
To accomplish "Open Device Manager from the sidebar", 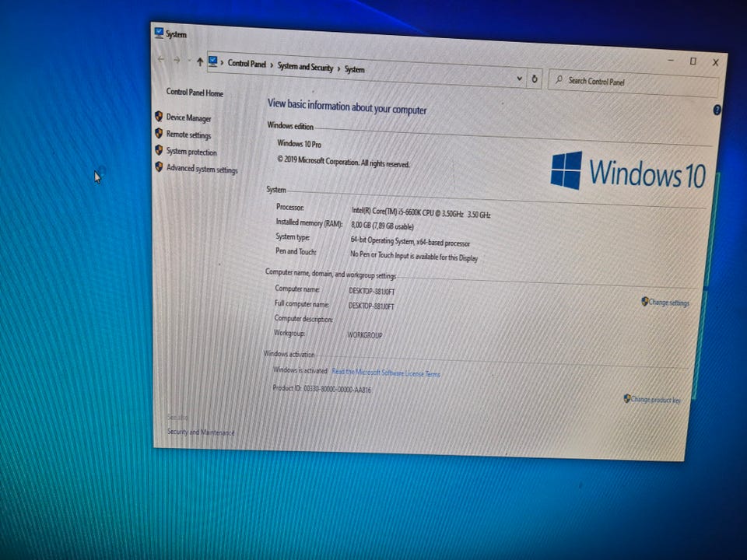I will (x=188, y=117).
